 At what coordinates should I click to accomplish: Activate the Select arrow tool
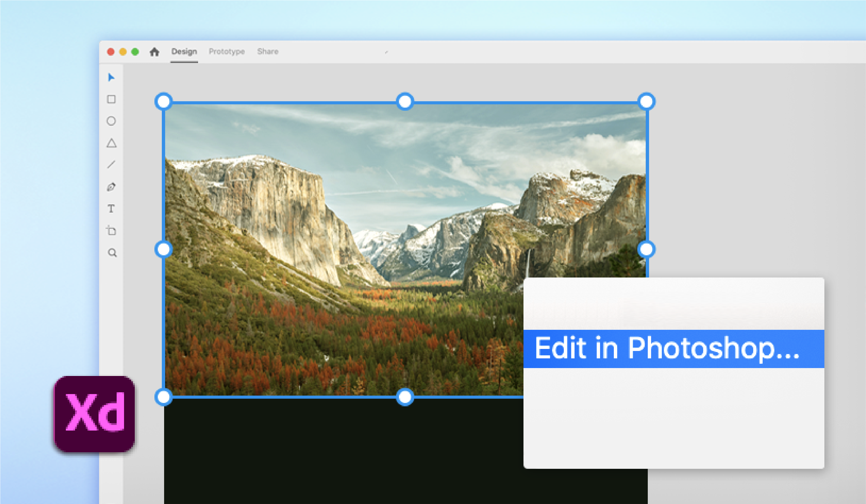pyautogui.click(x=111, y=77)
